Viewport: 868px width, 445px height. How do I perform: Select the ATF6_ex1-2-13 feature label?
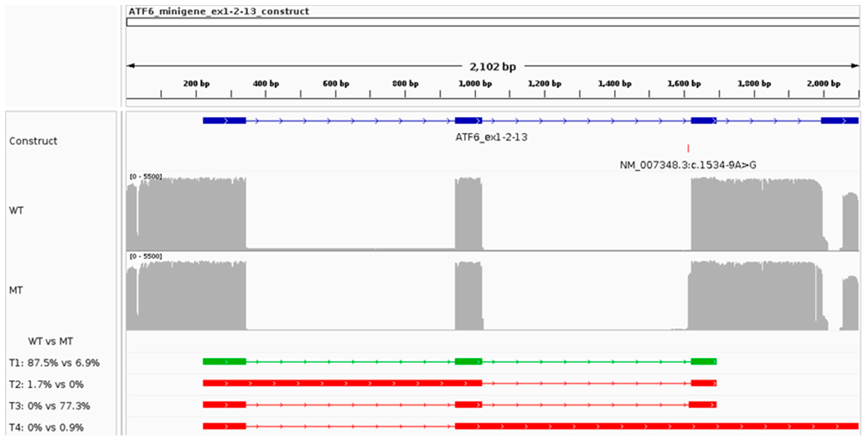491,137
